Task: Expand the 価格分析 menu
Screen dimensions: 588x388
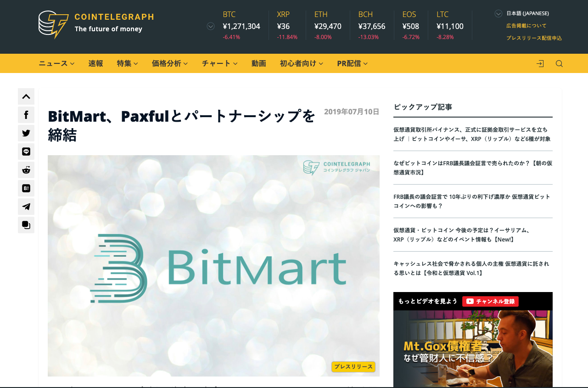Action: (170, 63)
